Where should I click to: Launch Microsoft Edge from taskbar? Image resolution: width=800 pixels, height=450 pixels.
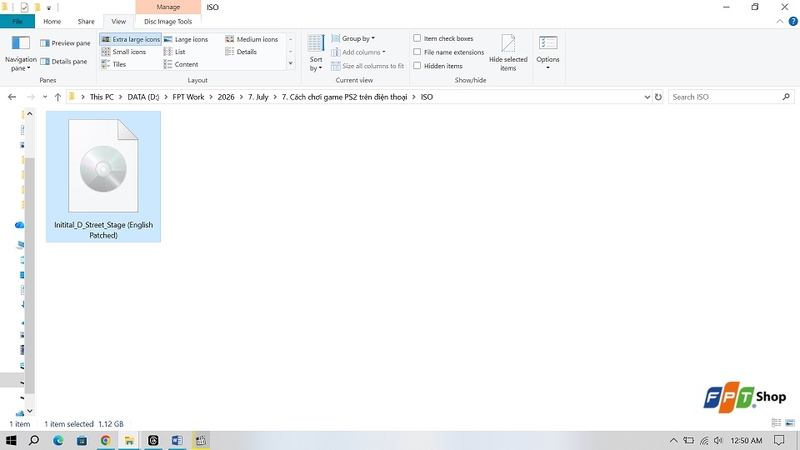tap(58, 440)
